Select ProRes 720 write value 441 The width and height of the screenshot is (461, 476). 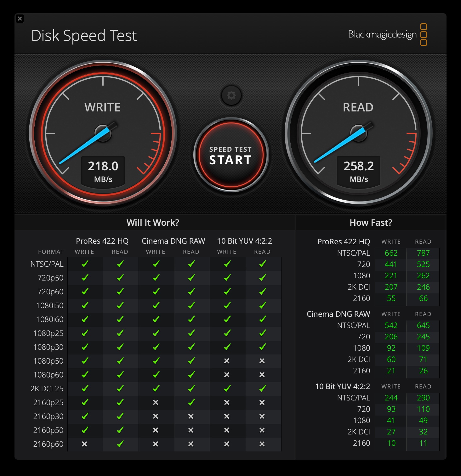click(x=391, y=264)
